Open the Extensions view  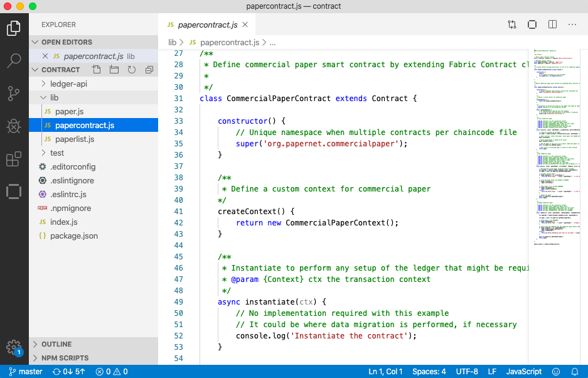coord(14,159)
